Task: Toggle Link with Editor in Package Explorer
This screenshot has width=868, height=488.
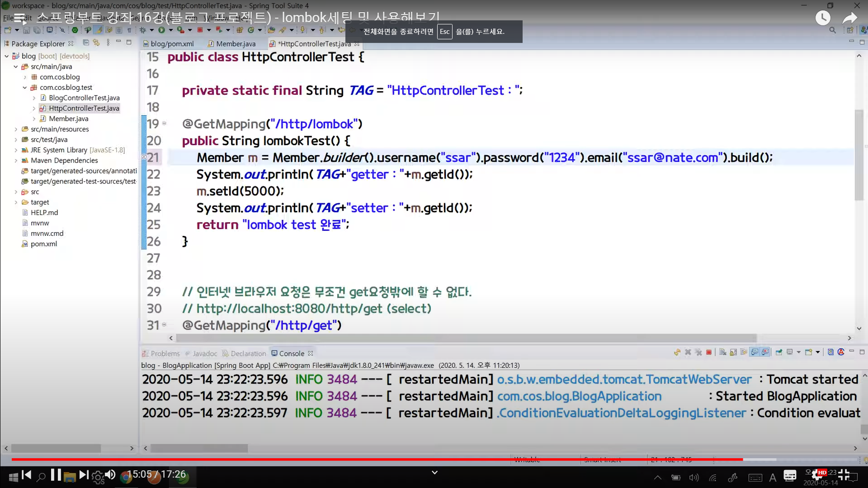Action: coord(96,42)
